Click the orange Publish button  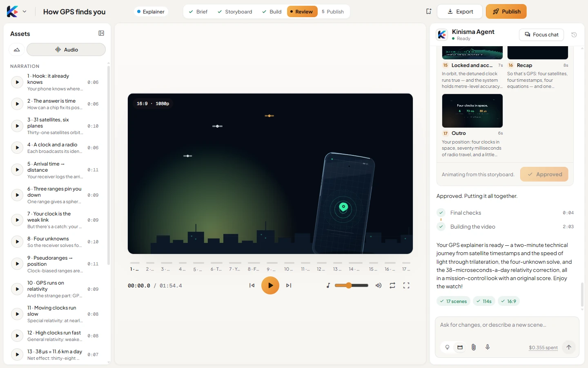(506, 11)
